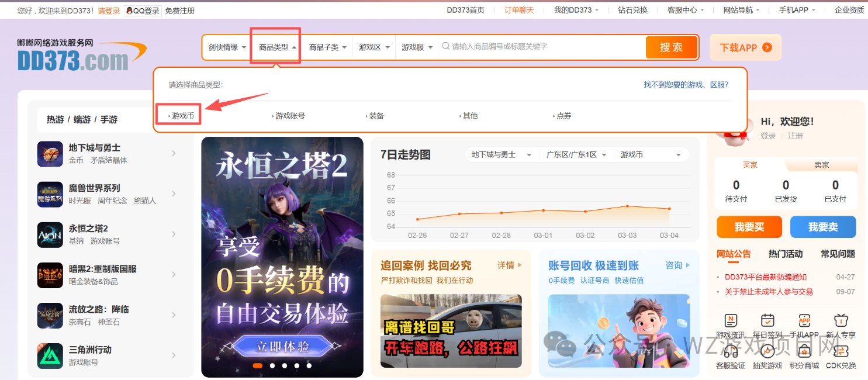
Task: Select the second carousel dot under the banner
Action: pyautogui.click(x=271, y=365)
